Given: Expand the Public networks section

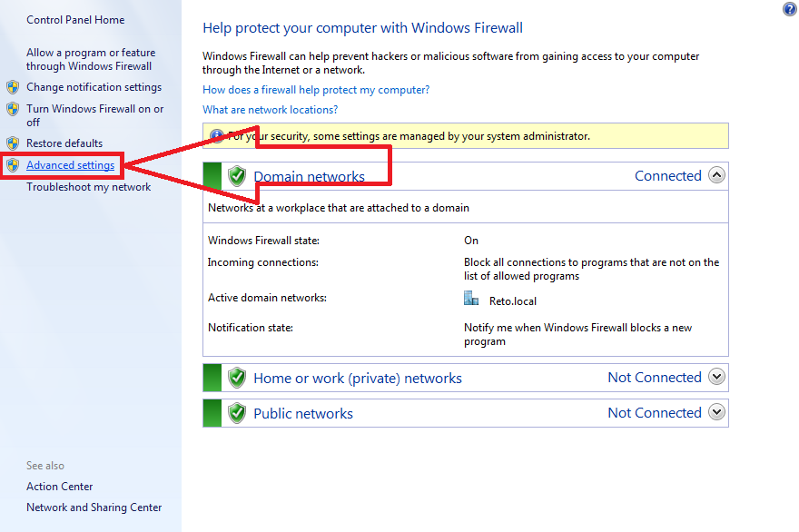Looking at the screenshot, I should pos(717,412).
